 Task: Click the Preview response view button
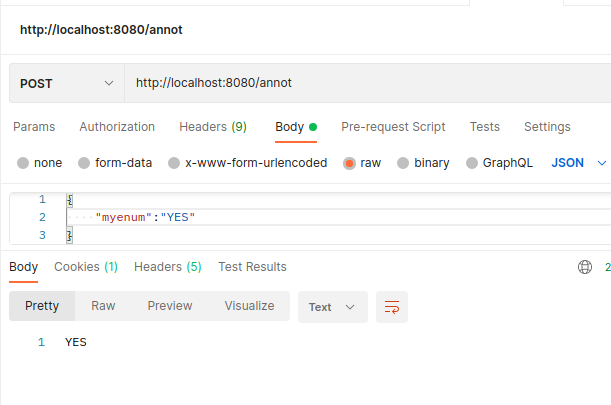tap(170, 306)
